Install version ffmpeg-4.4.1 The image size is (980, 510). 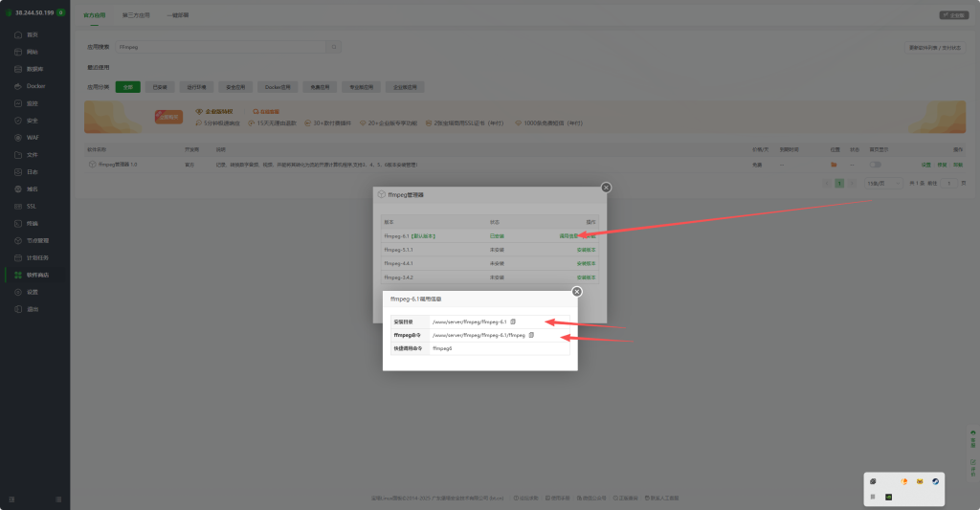[x=586, y=263]
